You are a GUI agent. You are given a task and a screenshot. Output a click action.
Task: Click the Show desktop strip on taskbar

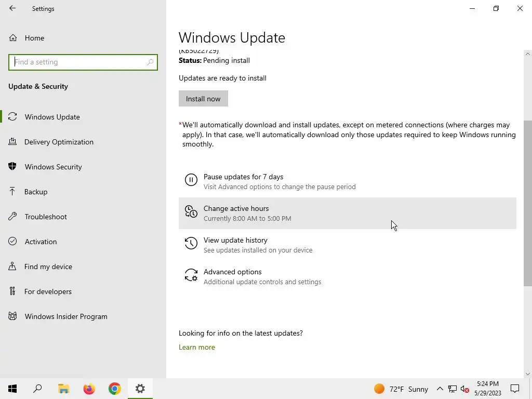(530, 389)
